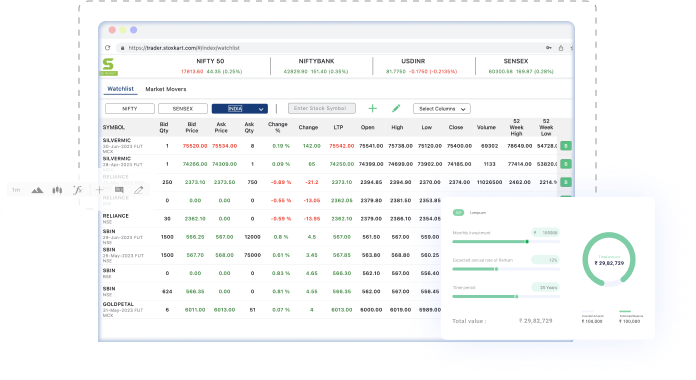Open the Select Columns dropdown
Screen dimensions: 696x380
[x=442, y=109]
